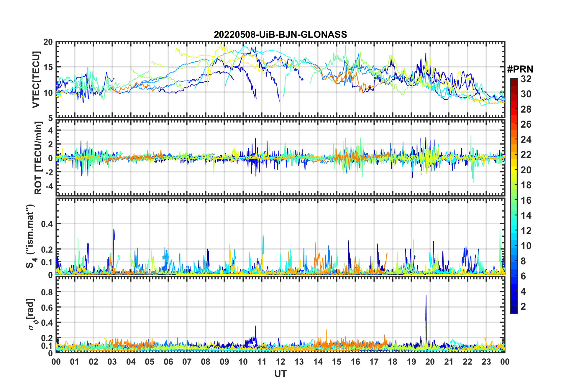Click the plot title 20220508-UiB-BJN-GLONASS
Viewport: 561px width, 392px height.
(280, 34)
